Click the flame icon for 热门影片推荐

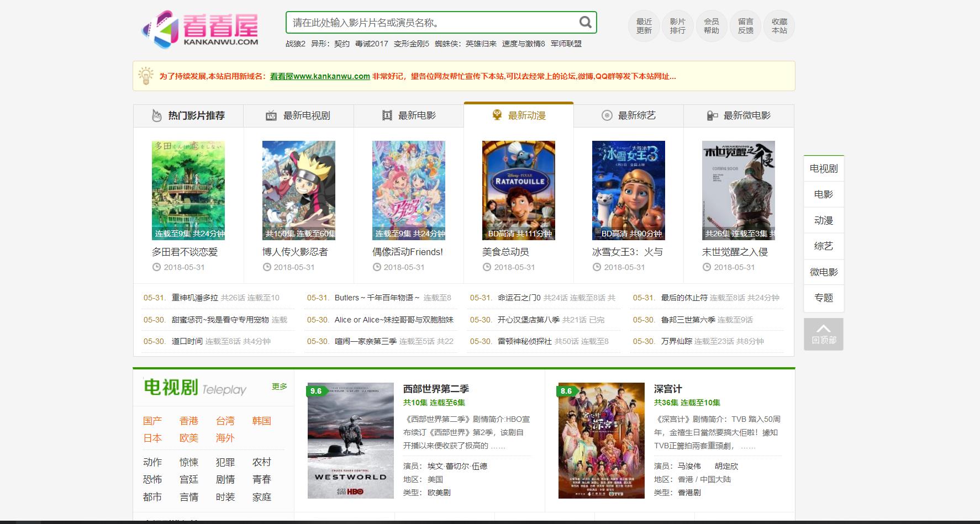[x=157, y=115]
